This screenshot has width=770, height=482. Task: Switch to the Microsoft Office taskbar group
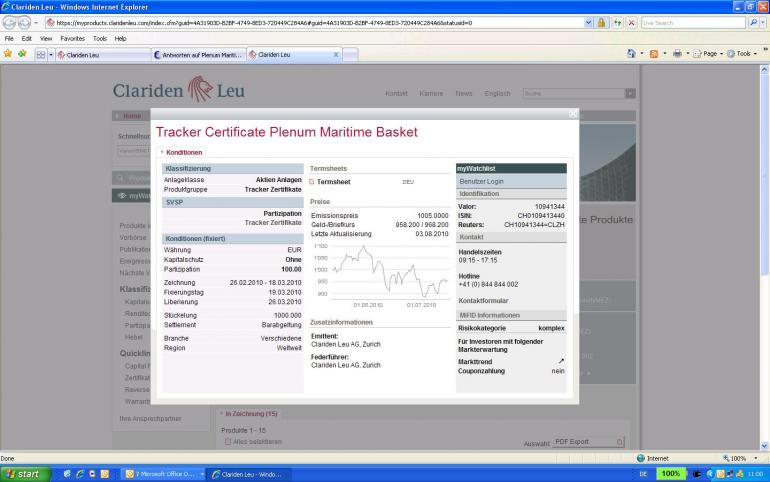[x=164, y=475]
